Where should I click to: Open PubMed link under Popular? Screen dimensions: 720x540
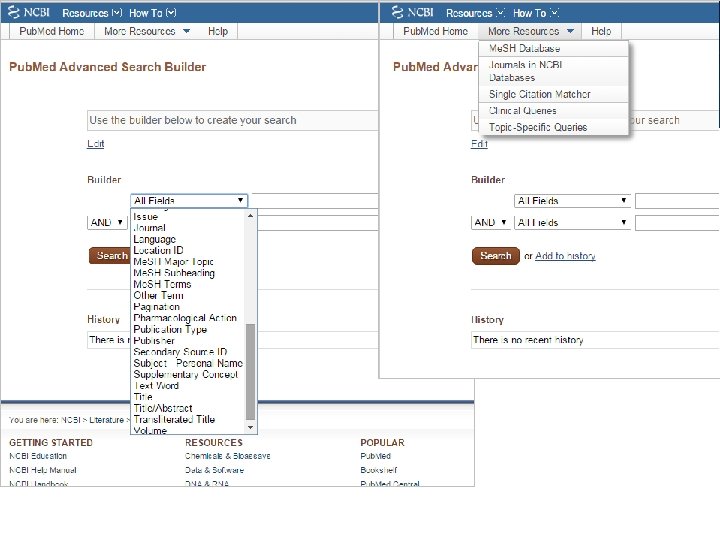pos(376,456)
